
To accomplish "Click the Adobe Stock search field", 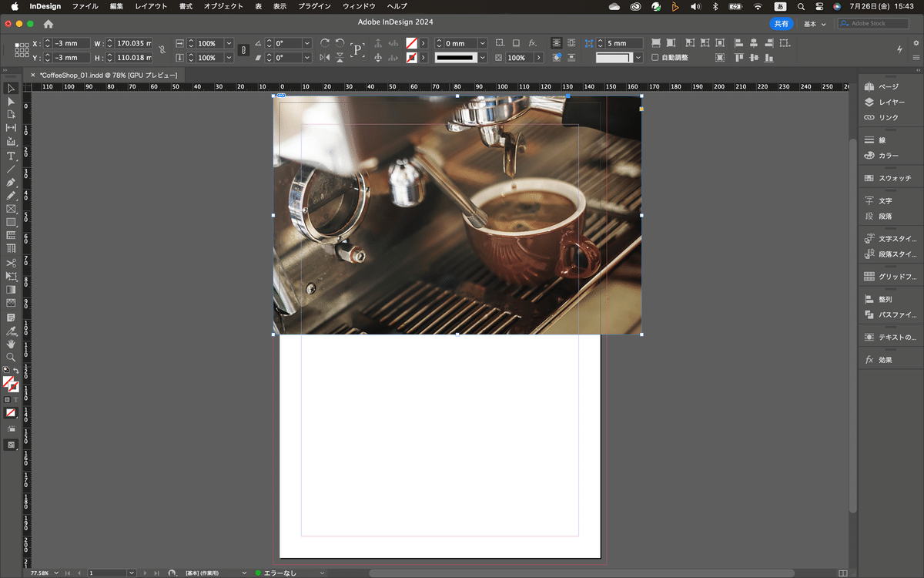I will pyautogui.click(x=874, y=24).
